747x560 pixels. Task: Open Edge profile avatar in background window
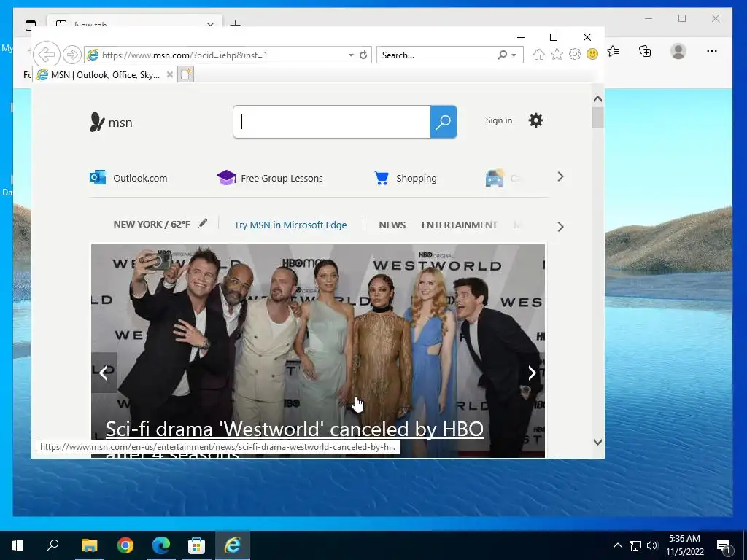click(x=678, y=51)
